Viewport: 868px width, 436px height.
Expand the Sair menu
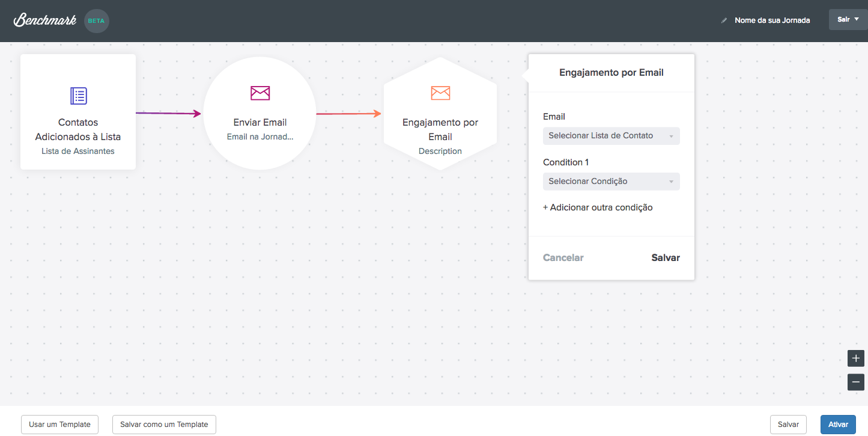click(848, 19)
